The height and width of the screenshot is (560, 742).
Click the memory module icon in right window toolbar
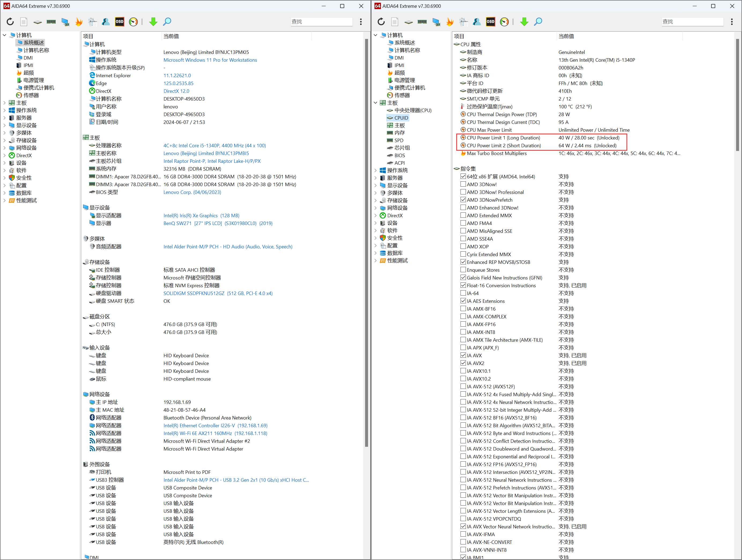pyautogui.click(x=422, y=22)
